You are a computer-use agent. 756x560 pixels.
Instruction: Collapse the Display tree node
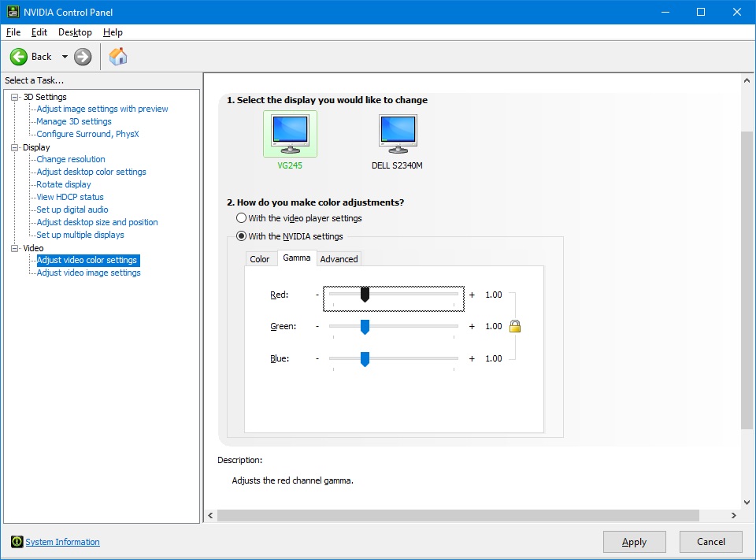14,147
